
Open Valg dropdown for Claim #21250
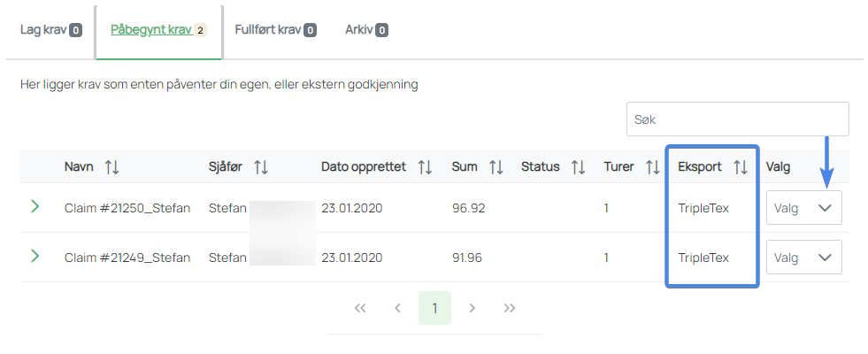(x=803, y=208)
